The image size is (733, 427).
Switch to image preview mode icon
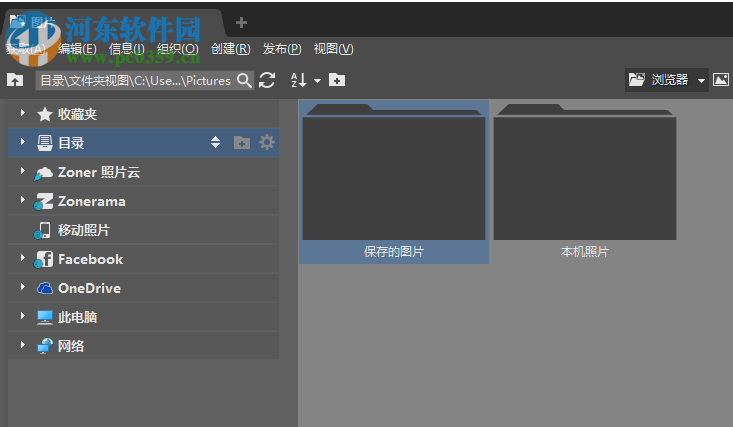[x=720, y=80]
